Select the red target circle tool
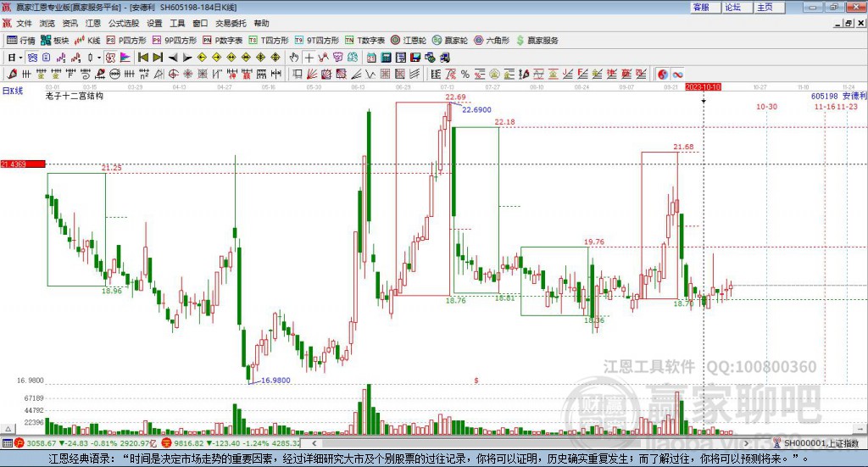This screenshot has width=868, height=467. pos(173,74)
